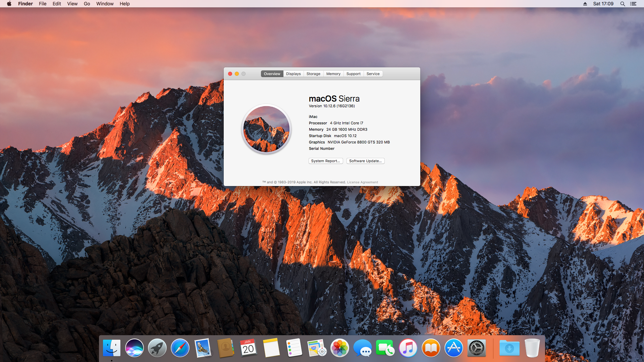
Task: Open System Preferences gear icon
Action: tap(477, 348)
